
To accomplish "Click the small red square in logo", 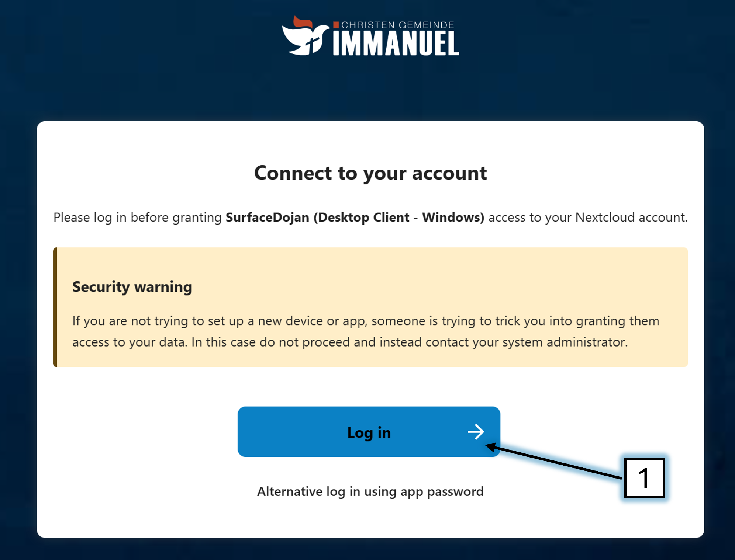I will 336,25.
